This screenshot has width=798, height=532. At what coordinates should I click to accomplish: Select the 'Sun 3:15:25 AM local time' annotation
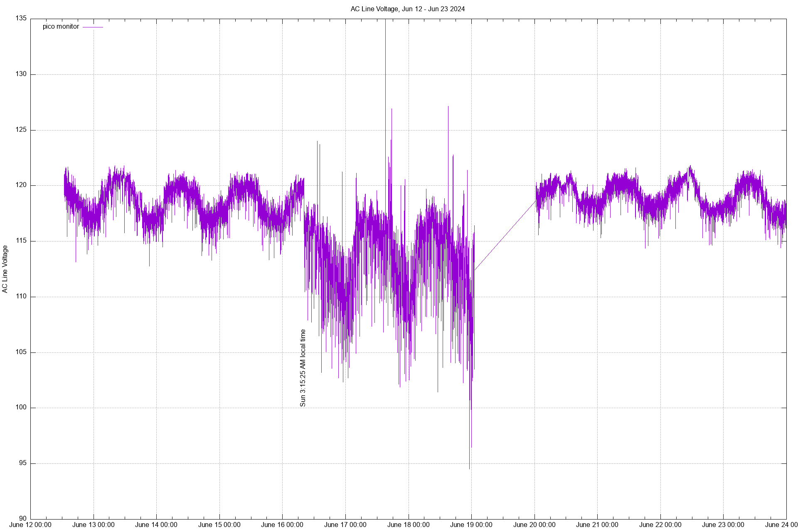click(x=303, y=368)
